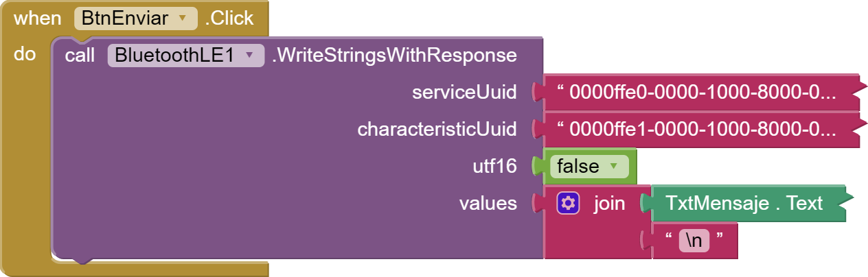Click the join block label
This screenshot has height=277, width=868.
609,203
